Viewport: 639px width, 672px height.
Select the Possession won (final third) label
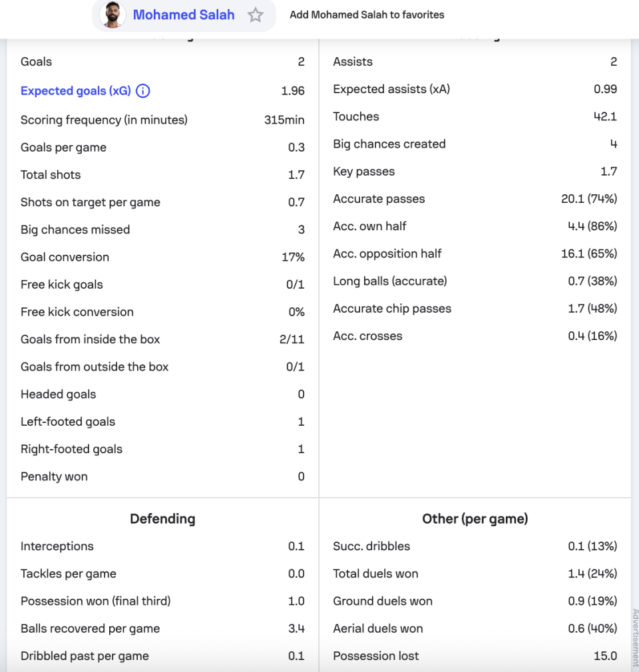pyautogui.click(x=95, y=601)
